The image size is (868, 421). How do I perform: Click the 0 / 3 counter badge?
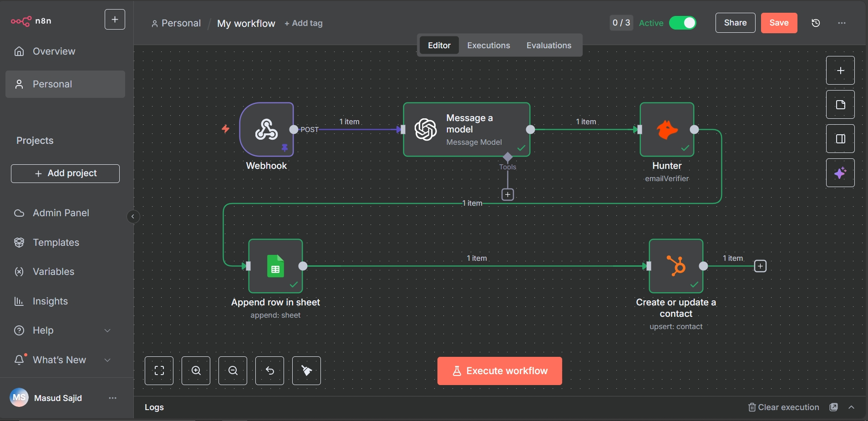pos(621,23)
